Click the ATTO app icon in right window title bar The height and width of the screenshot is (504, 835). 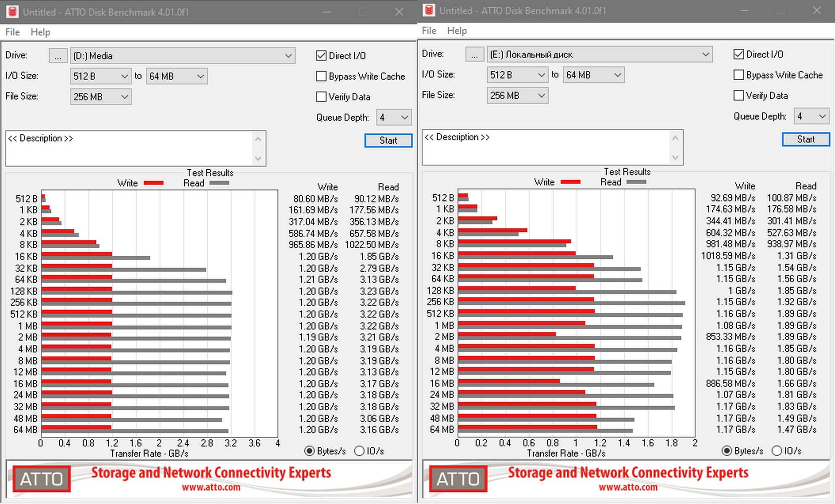coord(429,10)
